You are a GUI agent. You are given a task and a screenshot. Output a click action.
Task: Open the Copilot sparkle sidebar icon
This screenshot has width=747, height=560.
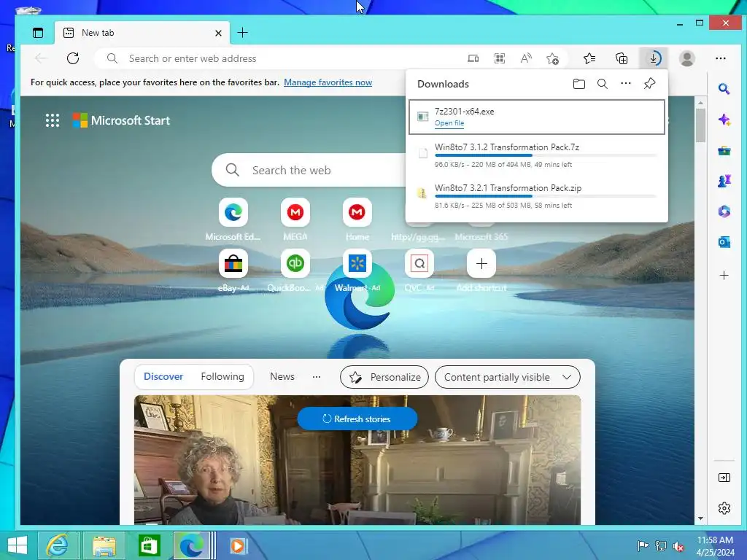click(724, 120)
